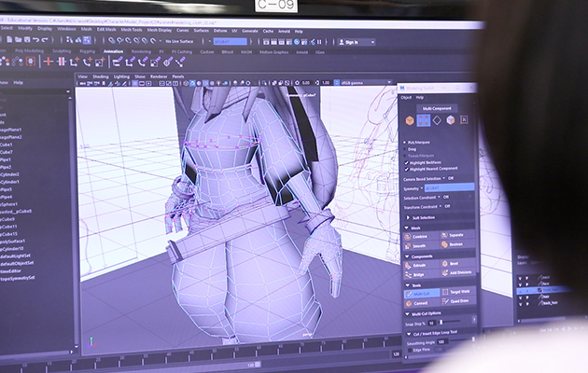
Task: Switch to the Sculpting shelf tab
Action: click(x=62, y=51)
